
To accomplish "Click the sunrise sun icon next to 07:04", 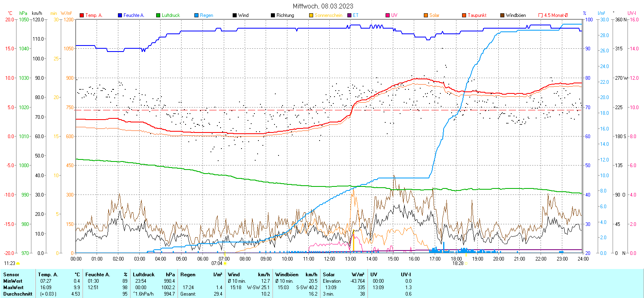I will point(225,263).
